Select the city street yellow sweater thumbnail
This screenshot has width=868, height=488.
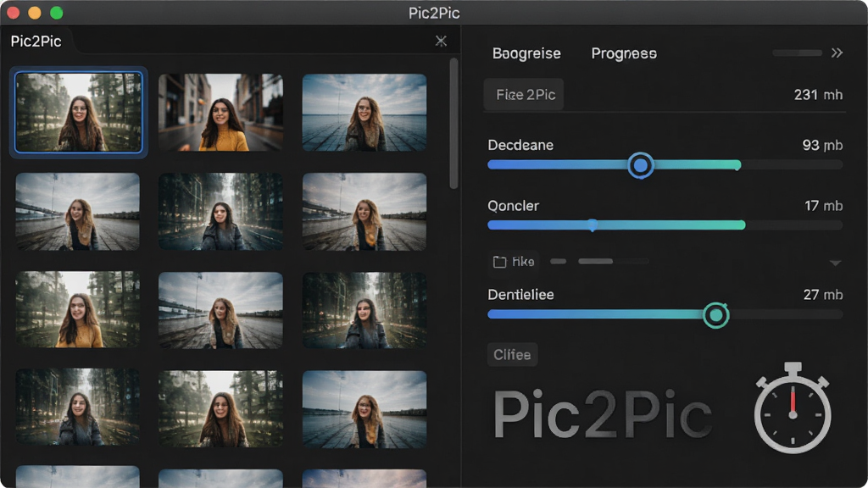221,113
